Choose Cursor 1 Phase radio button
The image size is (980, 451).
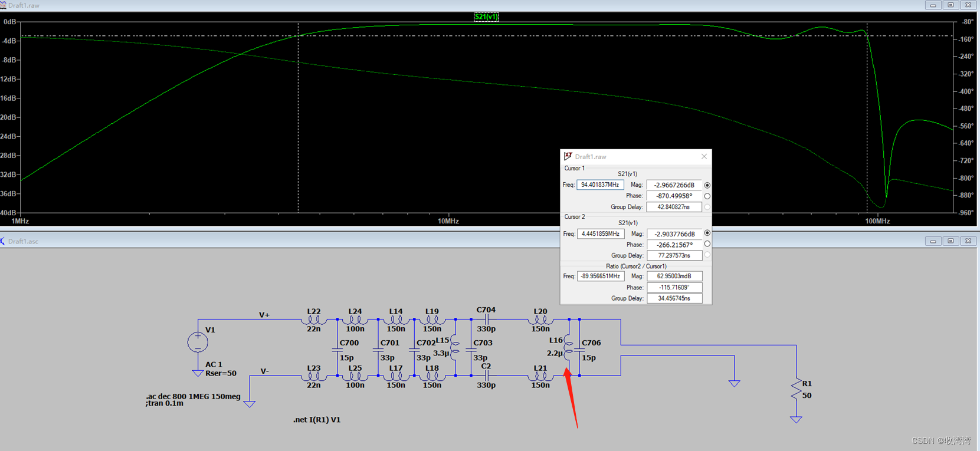[x=707, y=196]
